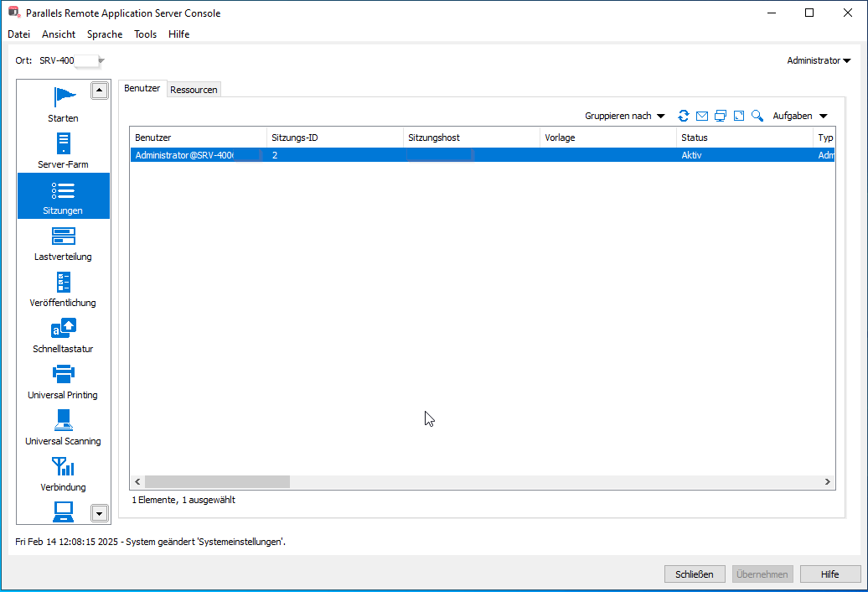Sort by Sitzungs-ID column header
The image size is (868, 592).
point(335,138)
